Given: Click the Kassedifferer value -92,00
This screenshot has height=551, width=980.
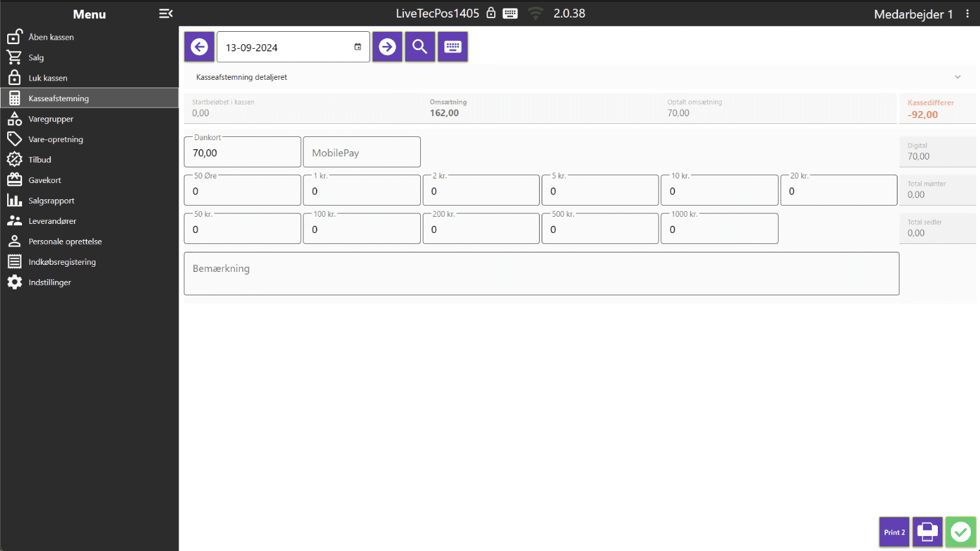Looking at the screenshot, I should pos(923,115).
